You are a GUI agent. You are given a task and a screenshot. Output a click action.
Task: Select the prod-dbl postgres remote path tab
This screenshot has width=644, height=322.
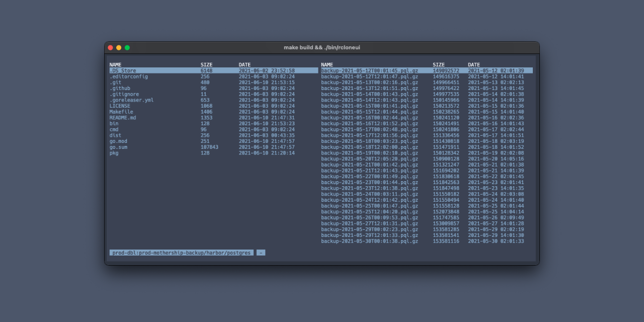[x=181, y=253]
